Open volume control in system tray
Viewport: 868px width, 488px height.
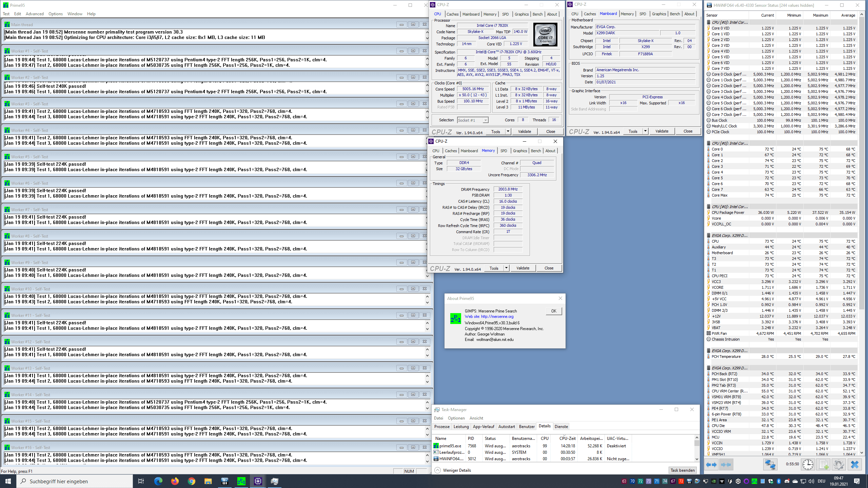pyautogui.click(x=811, y=481)
